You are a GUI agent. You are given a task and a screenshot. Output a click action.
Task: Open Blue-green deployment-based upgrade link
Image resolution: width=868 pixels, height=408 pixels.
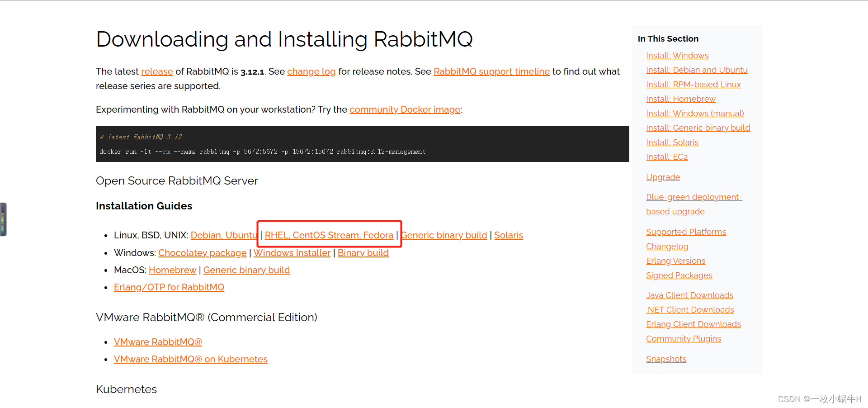(694, 204)
